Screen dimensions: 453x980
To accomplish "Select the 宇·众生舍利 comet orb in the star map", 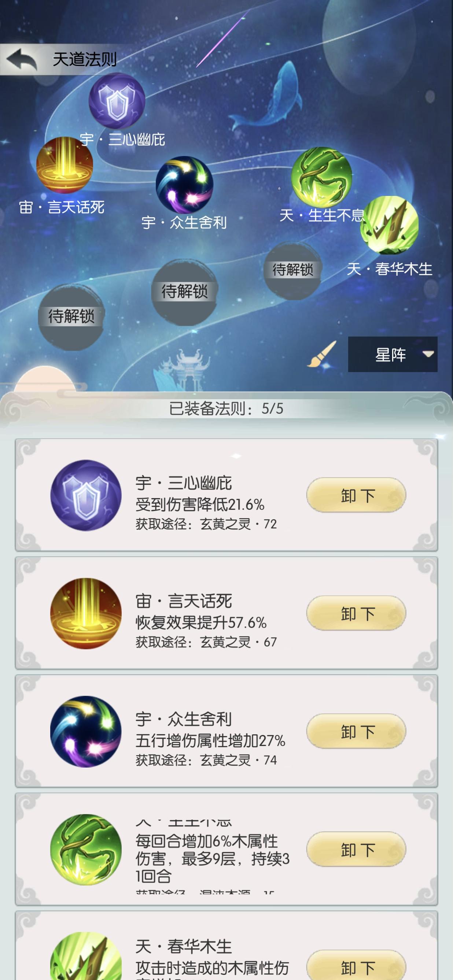I will [x=185, y=185].
